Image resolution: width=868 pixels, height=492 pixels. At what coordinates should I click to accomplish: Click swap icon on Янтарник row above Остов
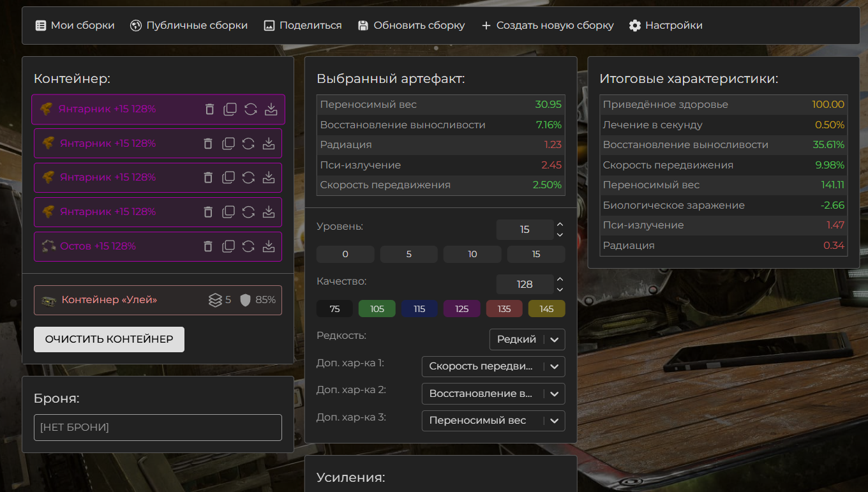[x=248, y=212]
